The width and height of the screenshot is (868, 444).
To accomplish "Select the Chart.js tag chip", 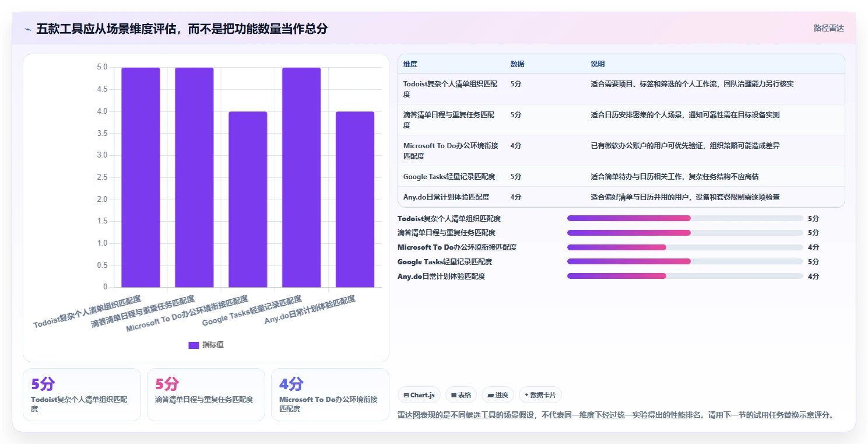I will click(x=419, y=395).
